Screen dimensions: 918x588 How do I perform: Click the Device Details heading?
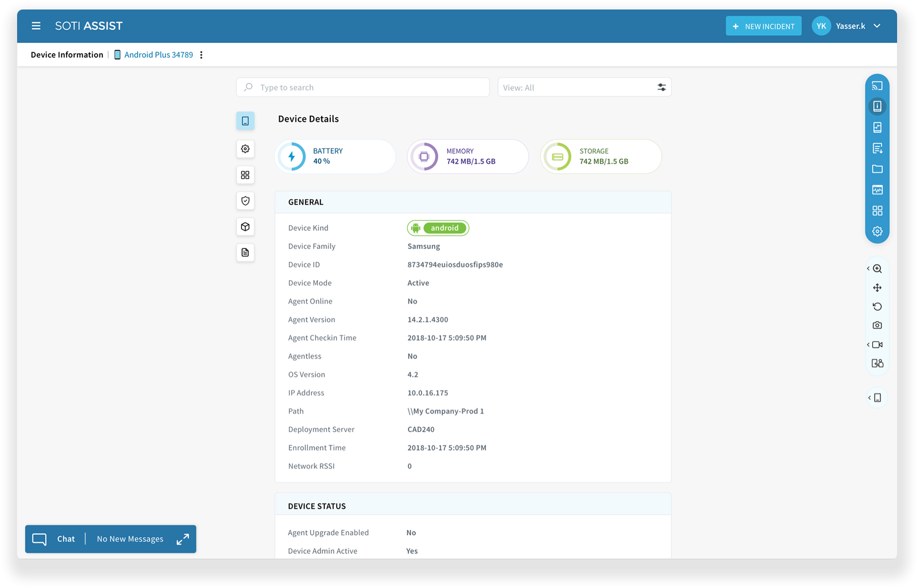[308, 119]
